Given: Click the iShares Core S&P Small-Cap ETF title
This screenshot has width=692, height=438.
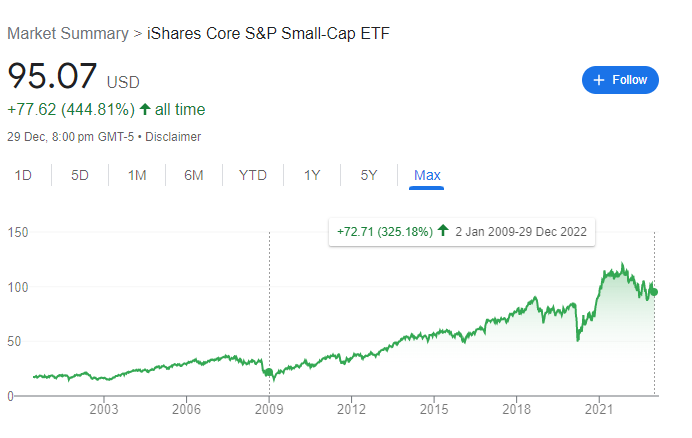Looking at the screenshot, I should coord(268,33).
